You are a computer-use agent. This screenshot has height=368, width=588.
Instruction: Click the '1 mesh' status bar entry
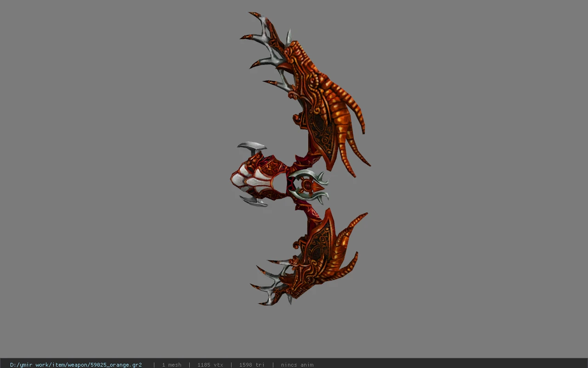coord(171,365)
